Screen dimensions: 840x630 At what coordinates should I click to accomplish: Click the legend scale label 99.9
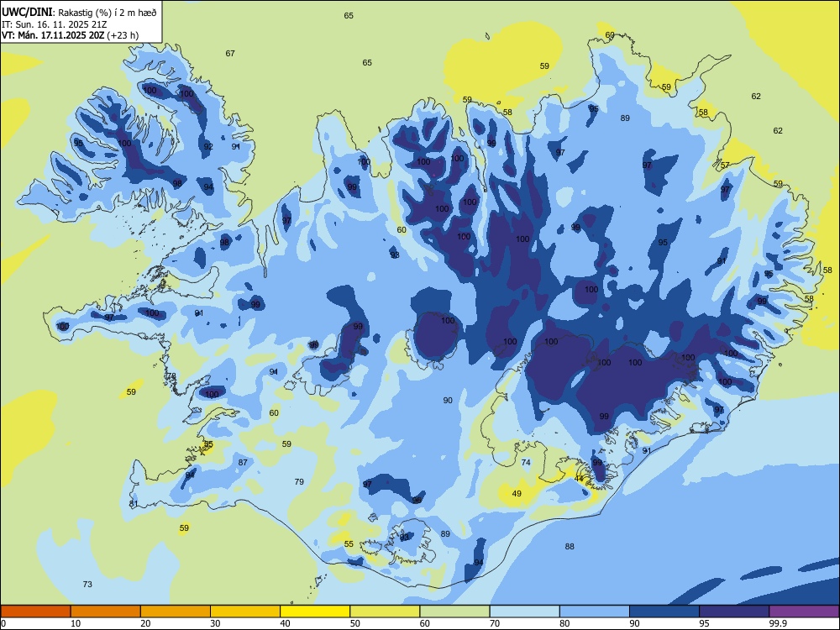click(x=778, y=623)
